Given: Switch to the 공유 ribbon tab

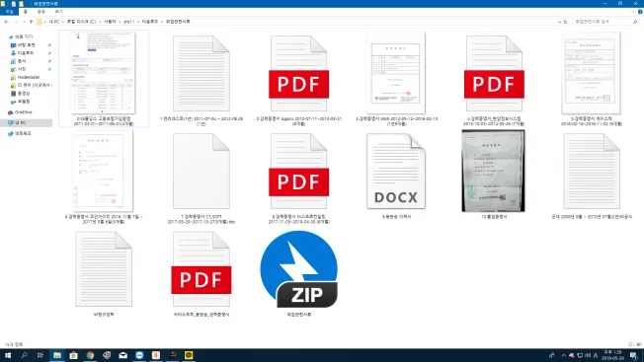Looking at the screenshot, I should point(41,12).
